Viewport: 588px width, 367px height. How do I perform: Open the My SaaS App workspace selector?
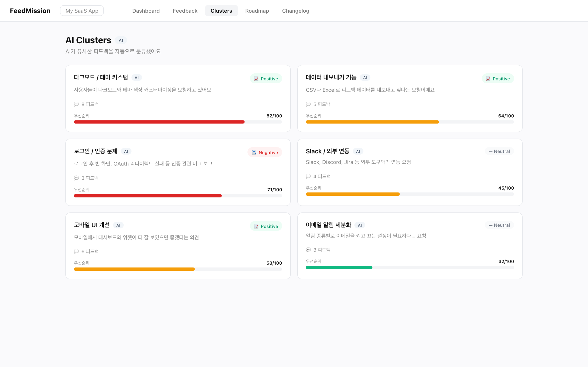pos(82,11)
